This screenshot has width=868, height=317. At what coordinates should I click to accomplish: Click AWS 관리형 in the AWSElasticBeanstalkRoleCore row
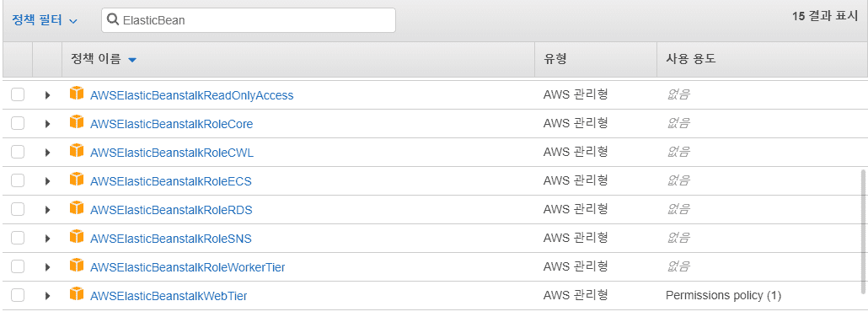pos(576,124)
